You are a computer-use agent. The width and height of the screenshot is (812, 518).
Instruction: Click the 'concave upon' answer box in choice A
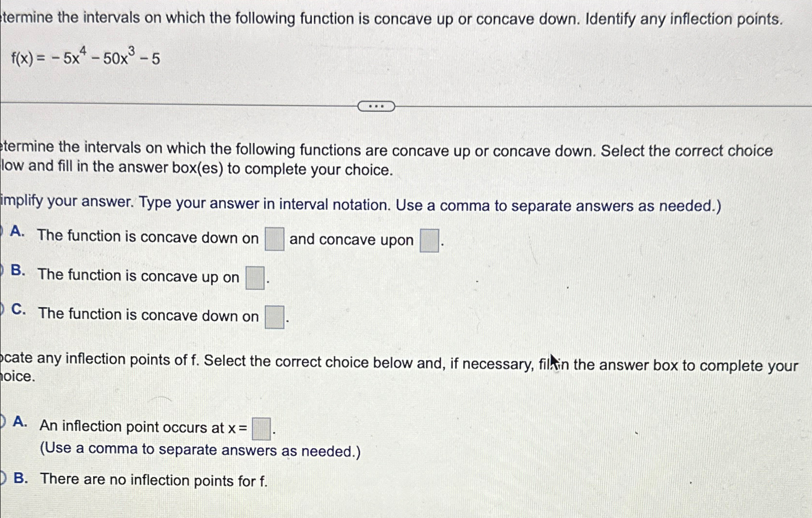tap(429, 239)
